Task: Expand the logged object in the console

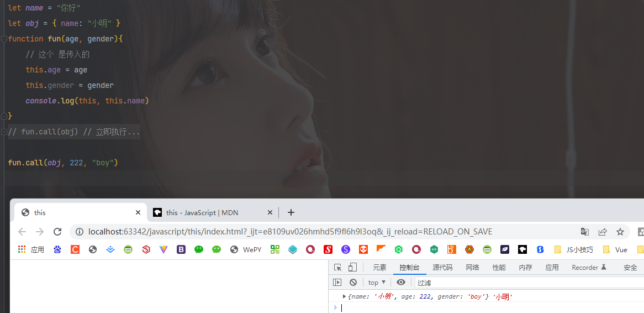Action: click(344, 296)
